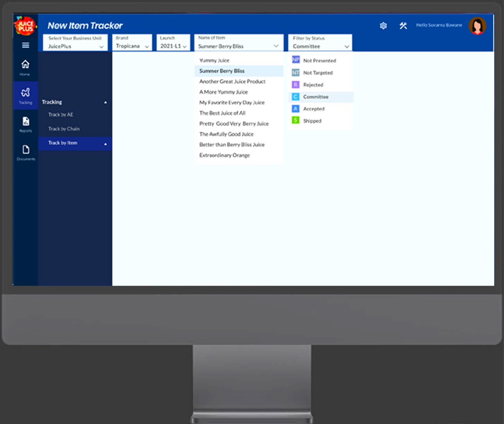This screenshot has width=504, height=424.
Task: Expand the Brand dropdown showing Tropicana
Action: pos(132,43)
